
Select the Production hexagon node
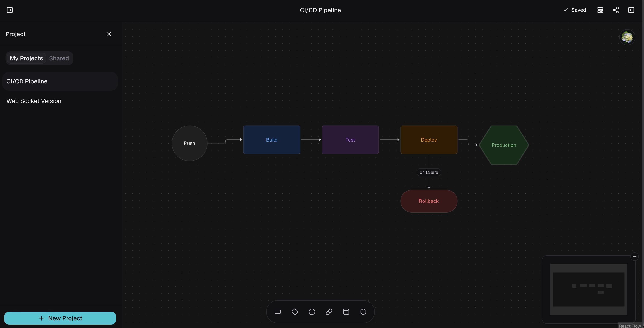click(504, 145)
